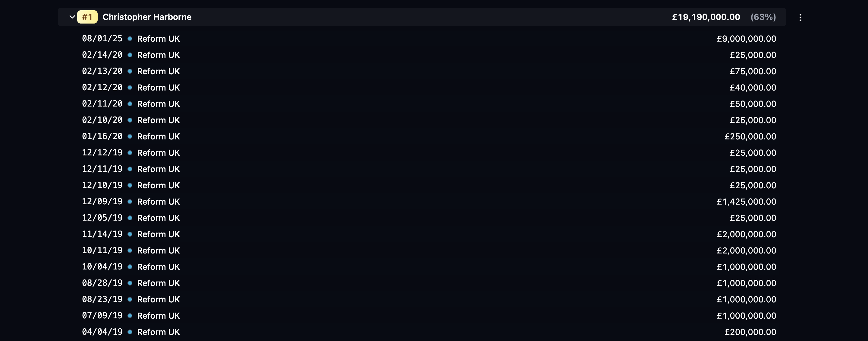The height and width of the screenshot is (341, 868).
Task: Click the blue party dot on 11/14/19 row
Action: point(130,234)
